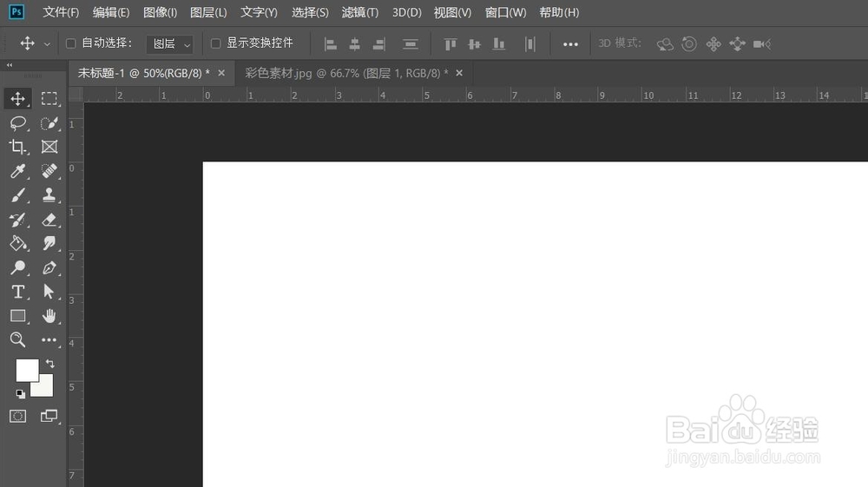The height and width of the screenshot is (487, 868).
Task: Select the Horizontal Type tool
Action: coord(17,292)
